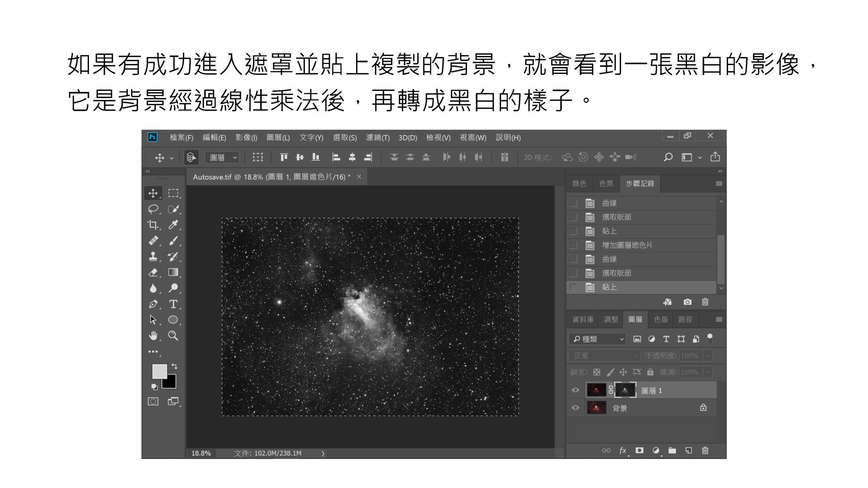This screenshot has width=868, height=488.
Task: Hide the 背景 layer visibility
Action: click(575, 408)
